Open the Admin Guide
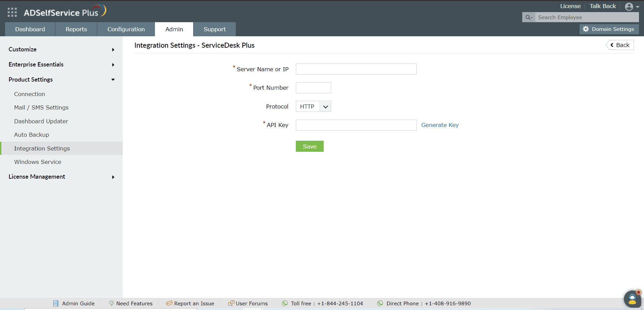The height and width of the screenshot is (310, 644). [x=74, y=303]
